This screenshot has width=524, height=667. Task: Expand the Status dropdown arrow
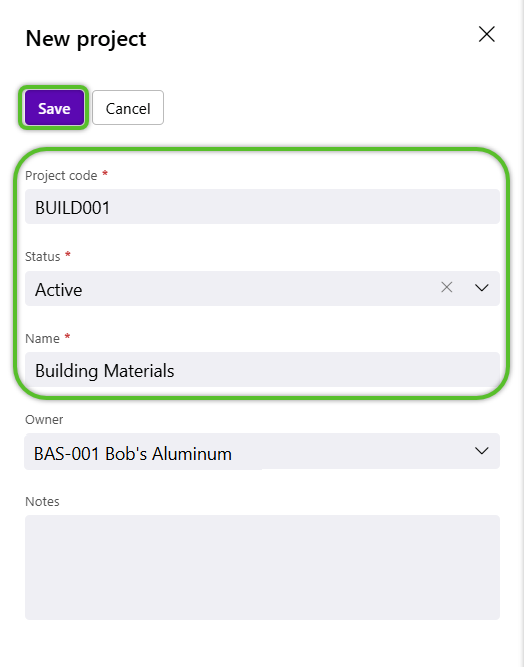pyautogui.click(x=481, y=288)
